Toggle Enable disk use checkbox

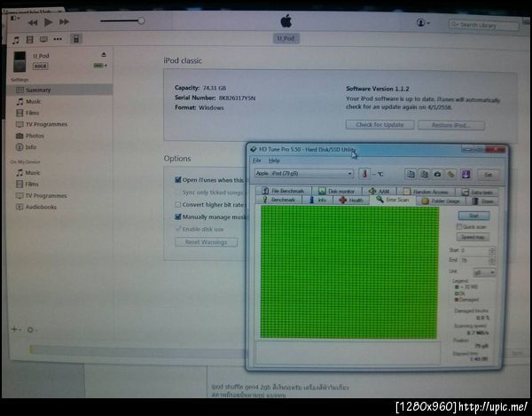(178, 229)
